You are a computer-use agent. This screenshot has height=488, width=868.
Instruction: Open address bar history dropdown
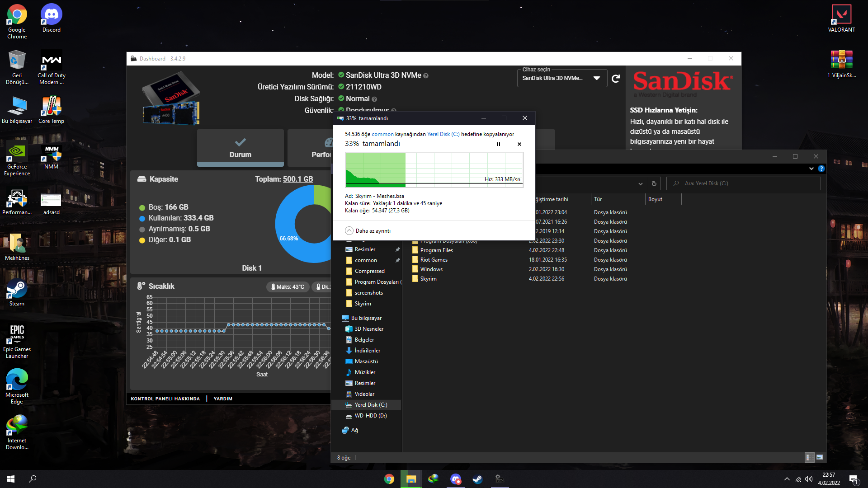640,183
